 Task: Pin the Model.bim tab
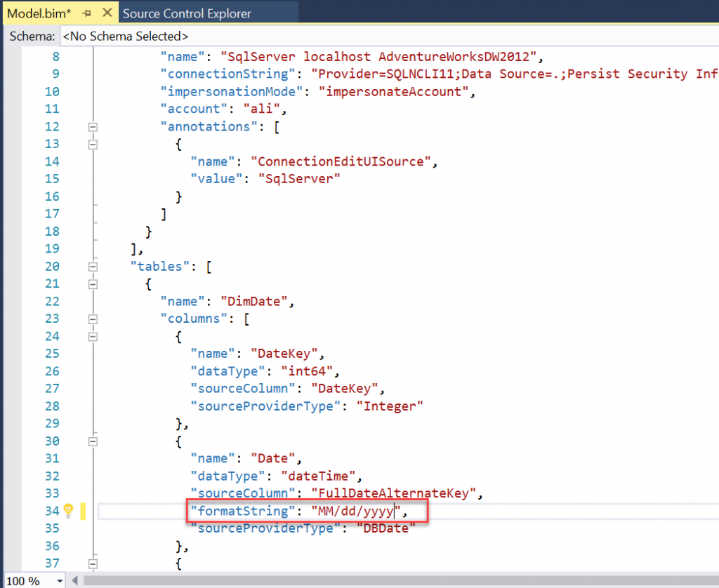[86, 13]
